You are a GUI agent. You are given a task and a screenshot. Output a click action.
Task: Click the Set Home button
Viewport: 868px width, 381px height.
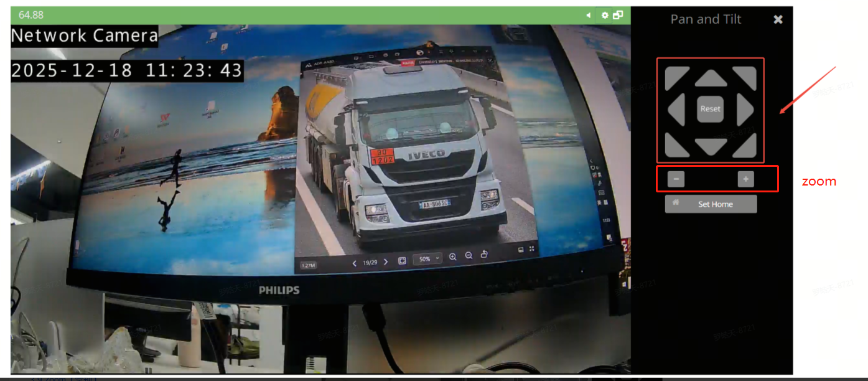(711, 204)
